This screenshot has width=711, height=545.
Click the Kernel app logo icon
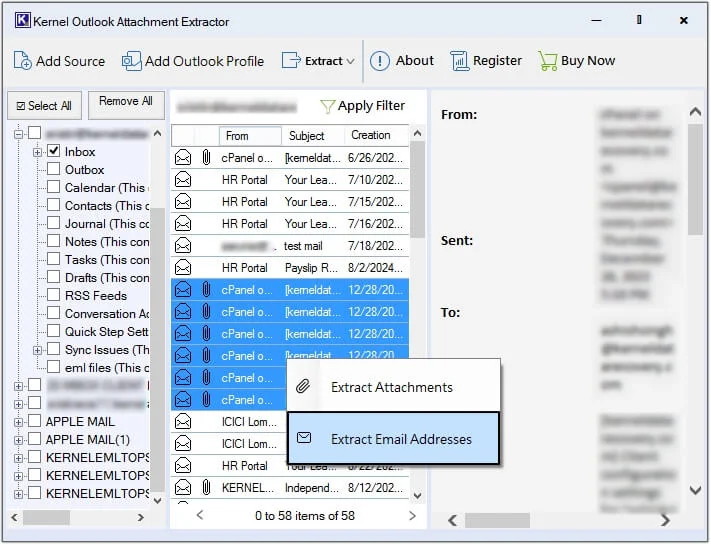[x=23, y=21]
